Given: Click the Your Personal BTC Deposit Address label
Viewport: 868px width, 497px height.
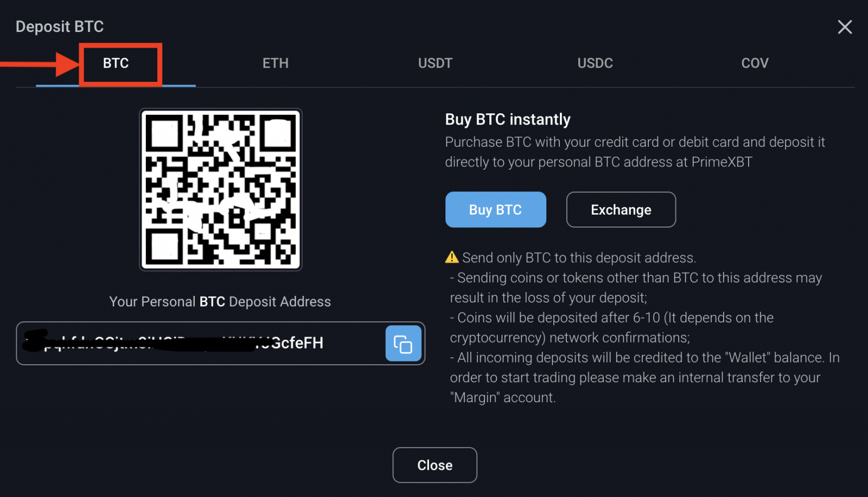Looking at the screenshot, I should [x=220, y=302].
